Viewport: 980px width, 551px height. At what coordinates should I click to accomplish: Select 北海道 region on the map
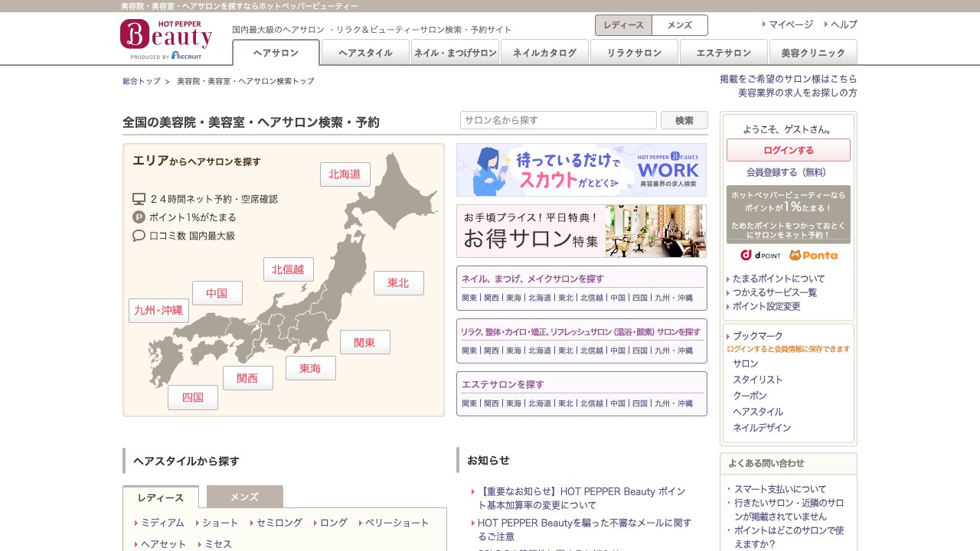click(345, 174)
